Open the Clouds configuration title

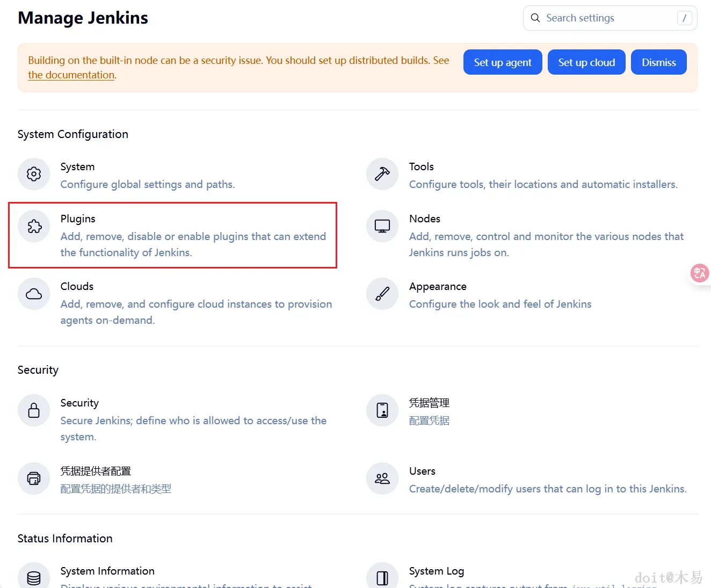point(77,286)
